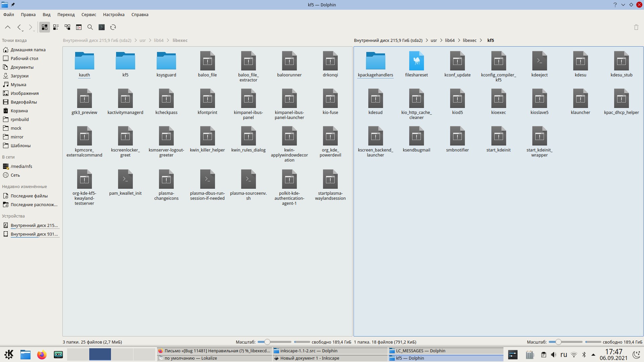The width and height of the screenshot is (644, 362).
Task: Expand the lib64 breadcrumb chevron in left pane
Action: (168, 41)
